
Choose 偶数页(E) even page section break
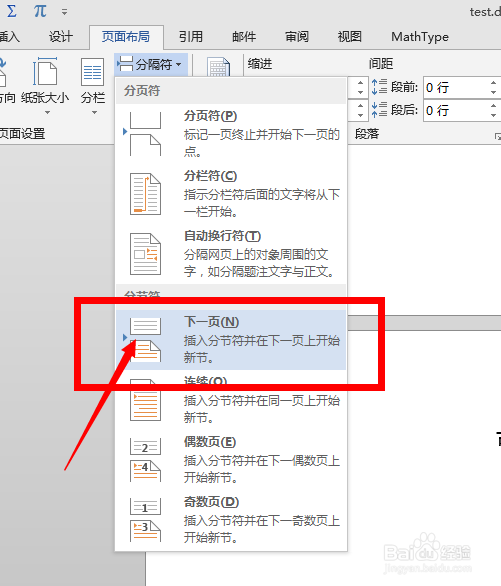[231, 460]
